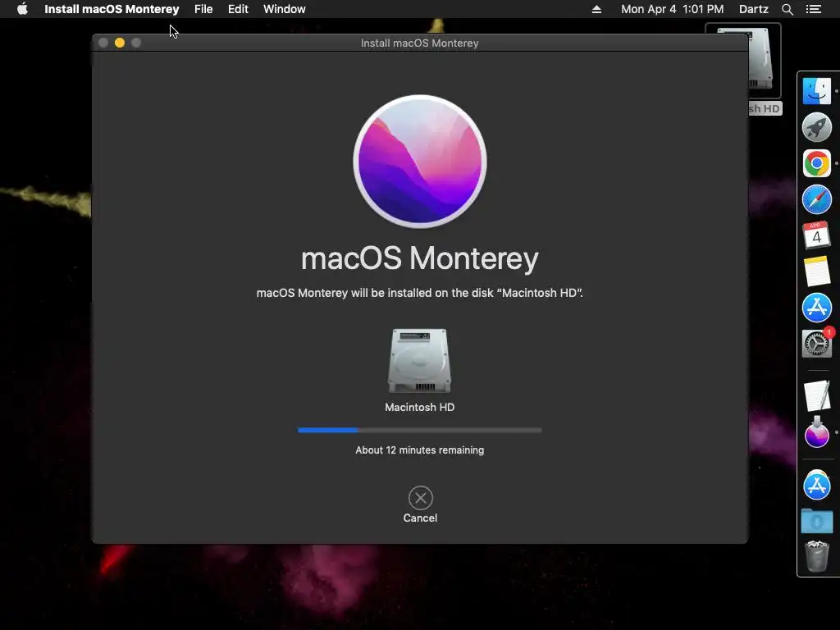Screen dimensions: 840x630
Task: Open the Trash in the Dock
Action: pyautogui.click(x=816, y=557)
